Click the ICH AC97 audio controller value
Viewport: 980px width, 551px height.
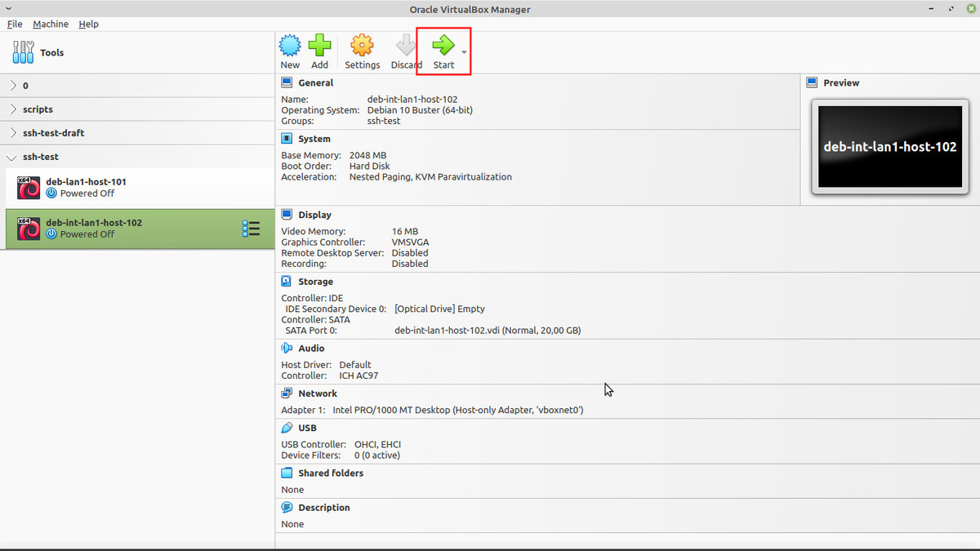pos(359,375)
